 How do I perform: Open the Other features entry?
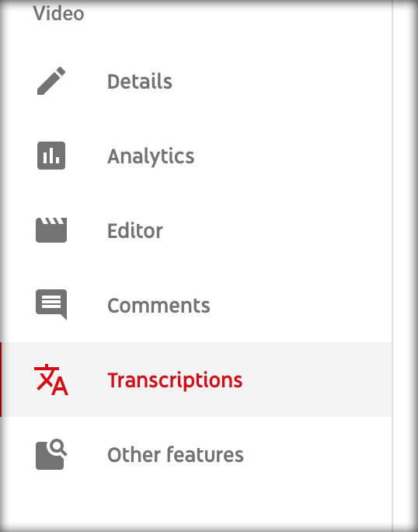click(x=196, y=454)
